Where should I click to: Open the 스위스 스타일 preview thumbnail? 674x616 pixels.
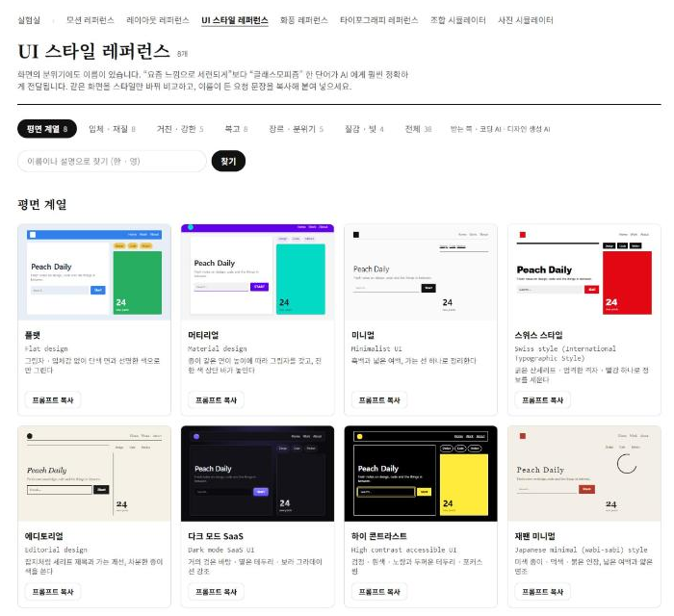584,272
